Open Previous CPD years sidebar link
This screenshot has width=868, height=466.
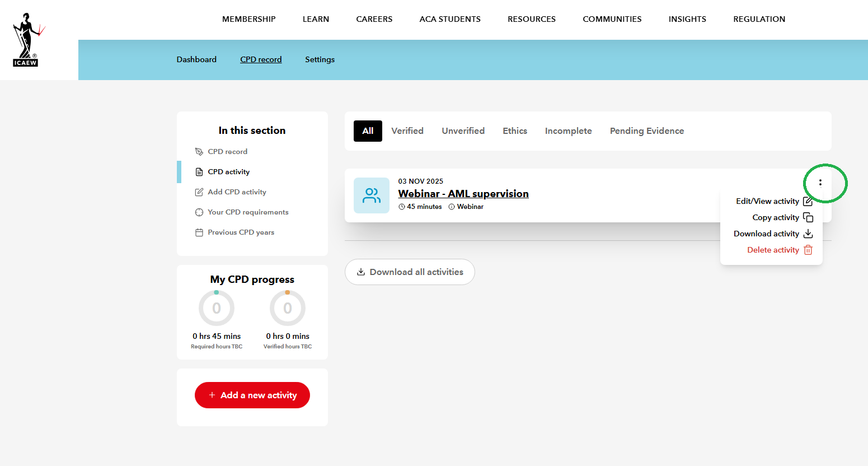click(x=241, y=232)
